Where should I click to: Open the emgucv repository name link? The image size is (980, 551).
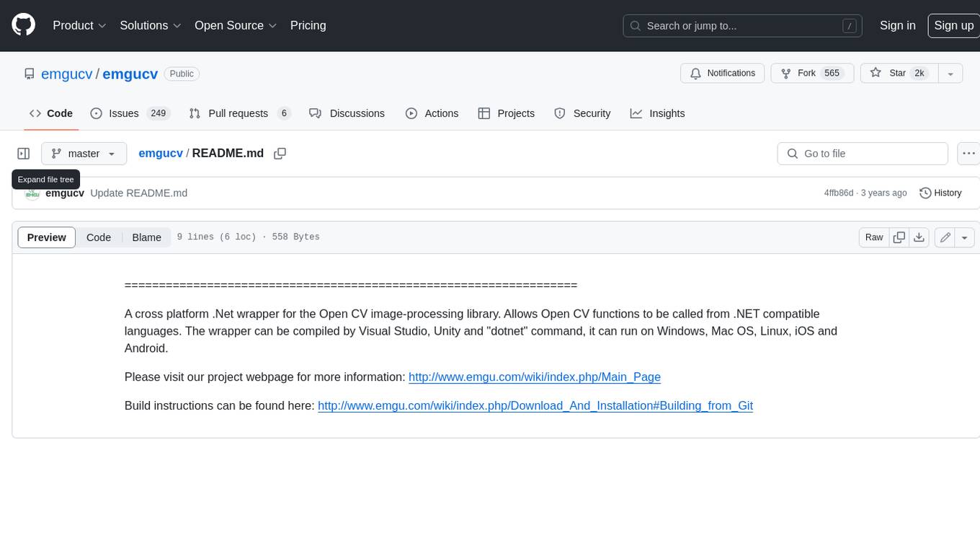130,74
